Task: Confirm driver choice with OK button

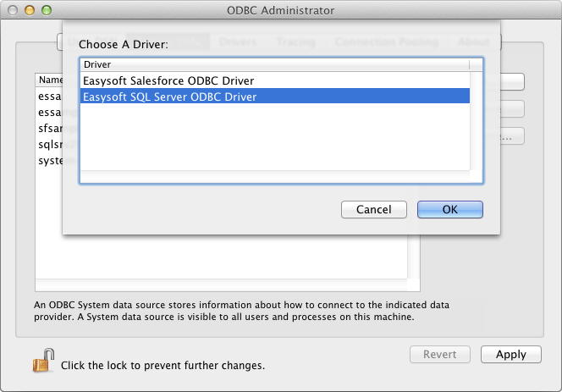Action: pos(449,209)
